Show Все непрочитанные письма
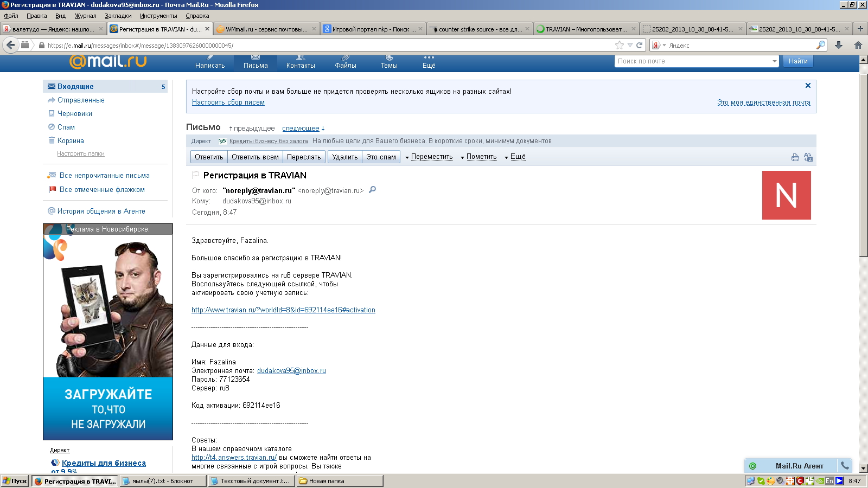The width and height of the screenshot is (868, 488). tap(105, 176)
